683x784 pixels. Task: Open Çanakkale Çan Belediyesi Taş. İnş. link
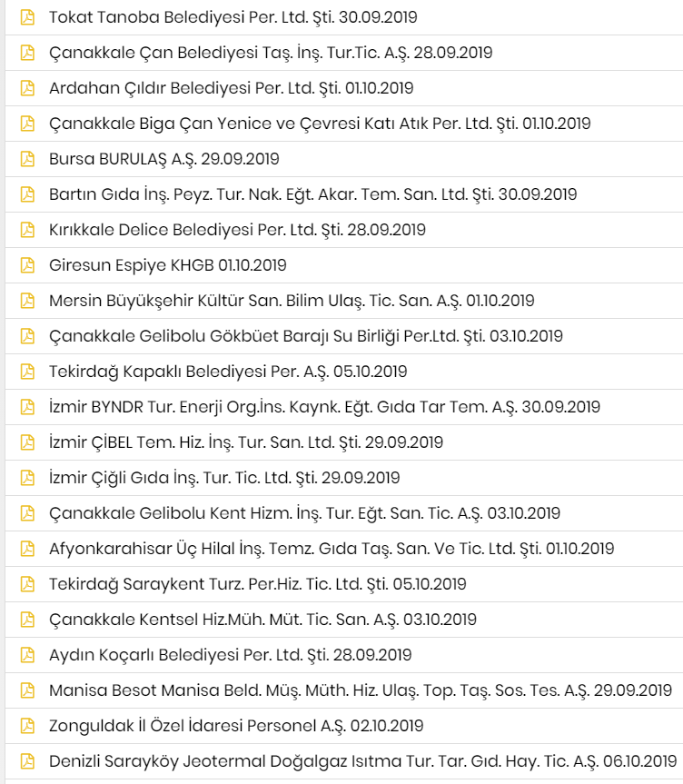pos(271,53)
